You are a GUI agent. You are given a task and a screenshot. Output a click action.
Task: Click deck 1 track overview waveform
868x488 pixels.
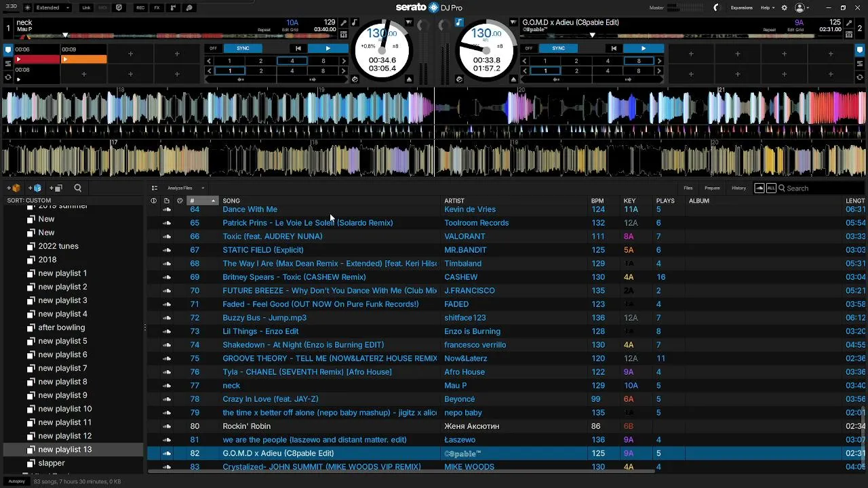point(175,35)
